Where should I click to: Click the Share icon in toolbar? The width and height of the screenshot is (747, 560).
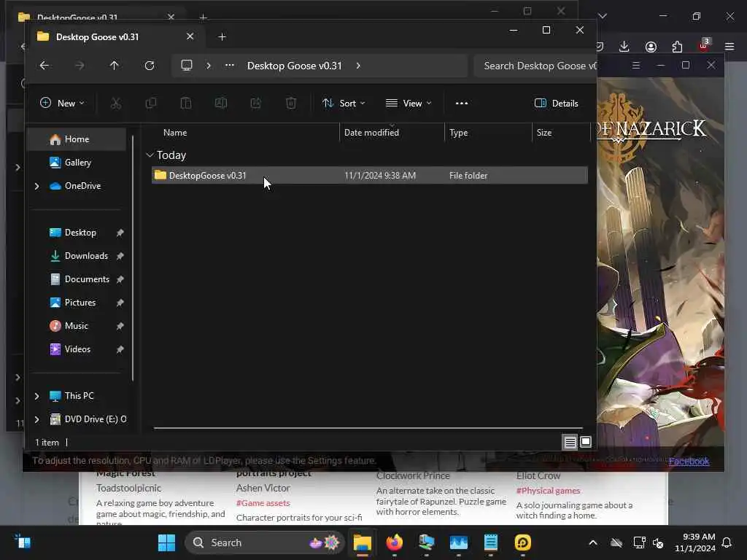[256, 103]
